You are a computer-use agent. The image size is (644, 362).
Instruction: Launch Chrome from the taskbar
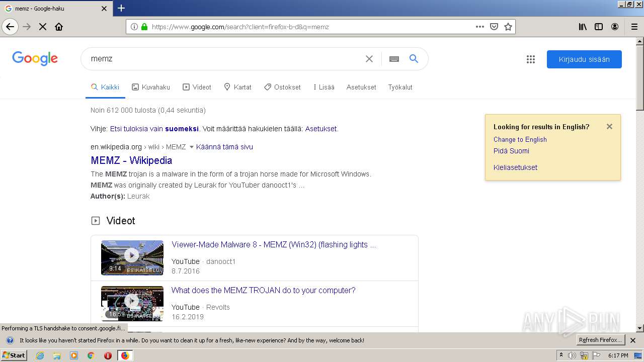tap(91, 355)
